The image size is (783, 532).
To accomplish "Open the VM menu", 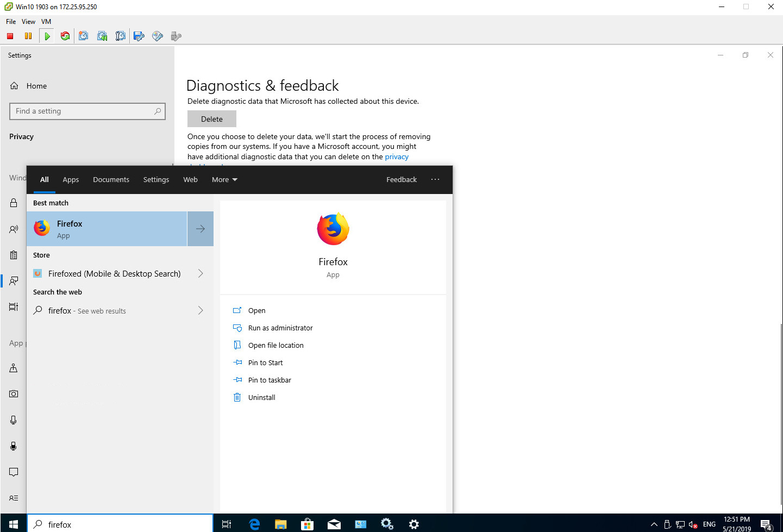I will tap(46, 22).
